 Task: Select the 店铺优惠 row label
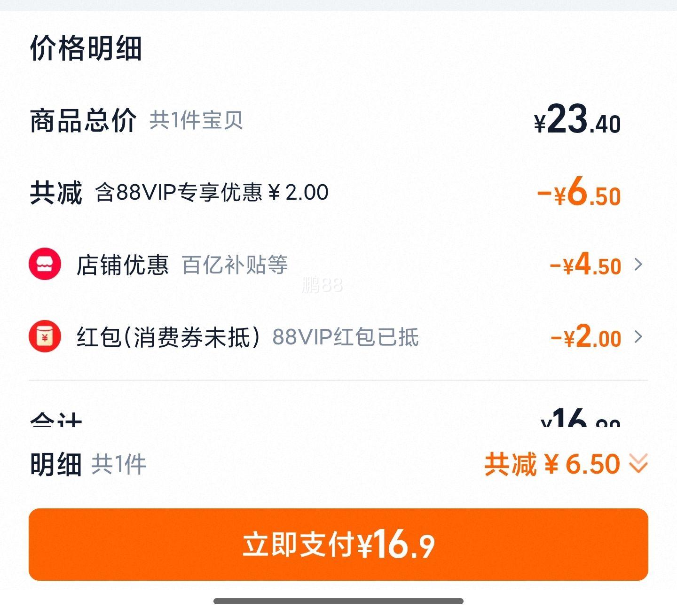(123, 265)
